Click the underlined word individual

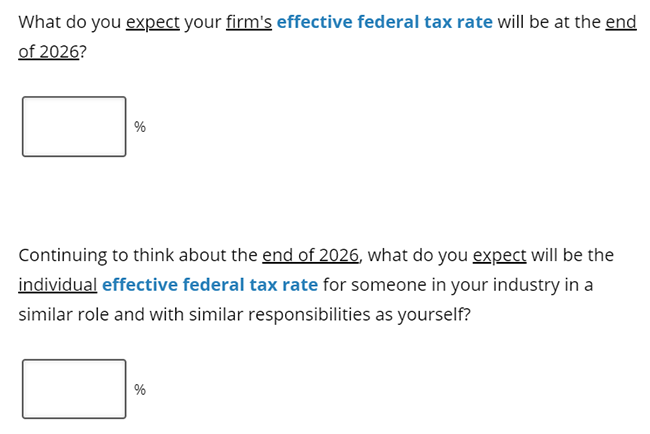coord(58,285)
